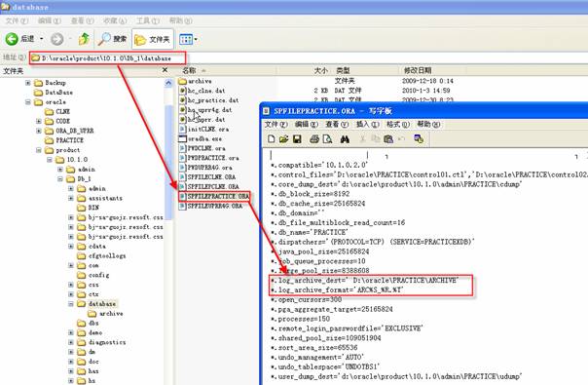Select the archive folder in file list
This screenshot has width=588, height=385.
(196, 81)
